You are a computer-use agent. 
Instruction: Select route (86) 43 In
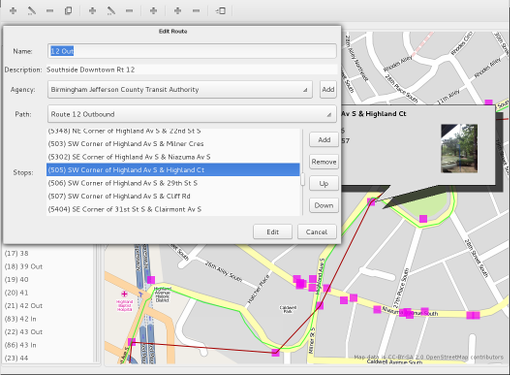click(x=48, y=345)
